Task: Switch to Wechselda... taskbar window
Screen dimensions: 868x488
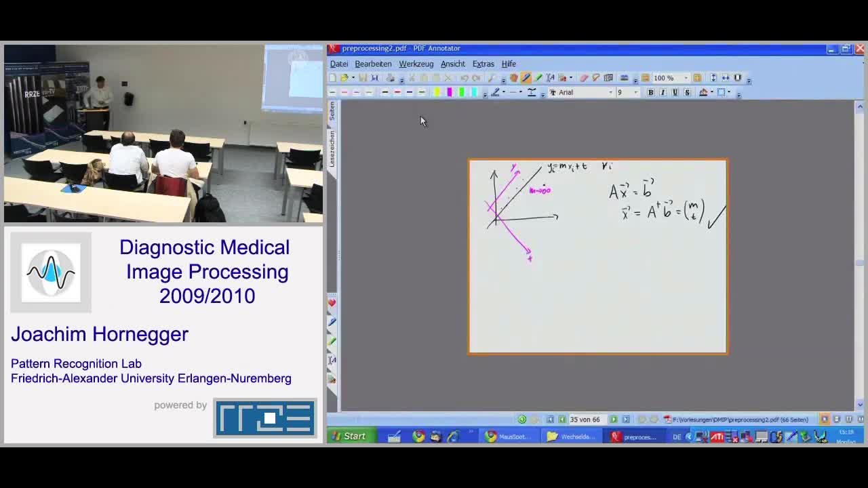Action: [572, 436]
